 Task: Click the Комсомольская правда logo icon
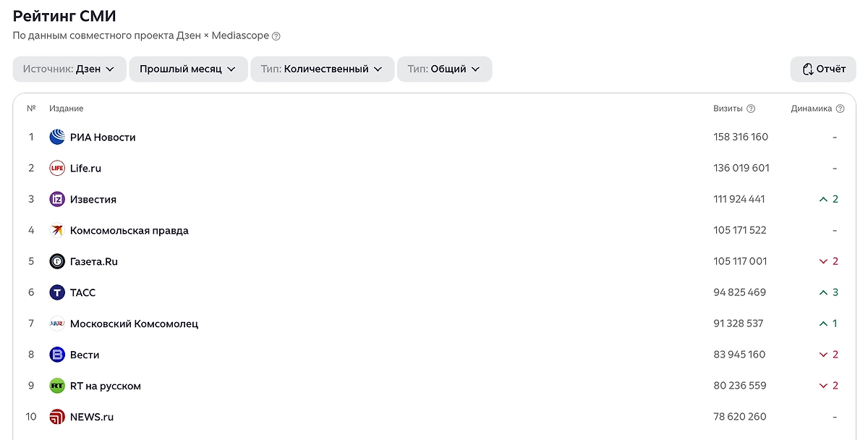pyautogui.click(x=57, y=230)
